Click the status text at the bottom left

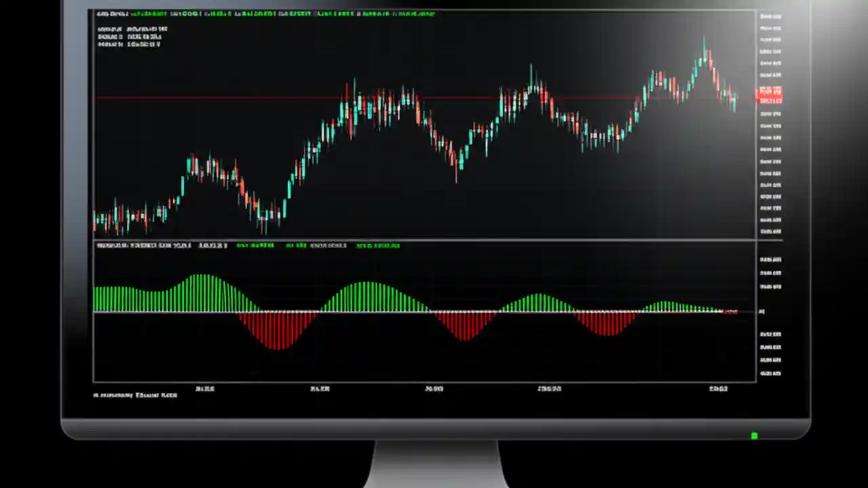[x=136, y=395]
